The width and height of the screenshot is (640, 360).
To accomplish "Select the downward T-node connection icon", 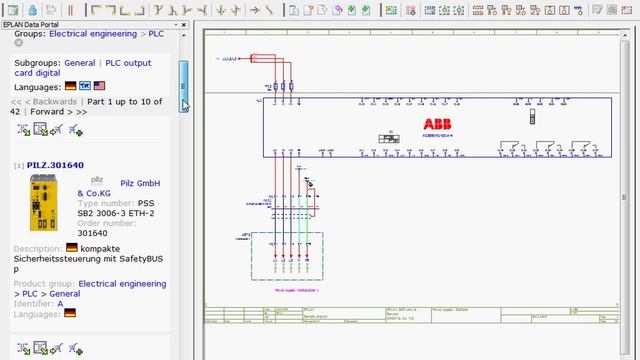I will pyautogui.click(x=158, y=10).
